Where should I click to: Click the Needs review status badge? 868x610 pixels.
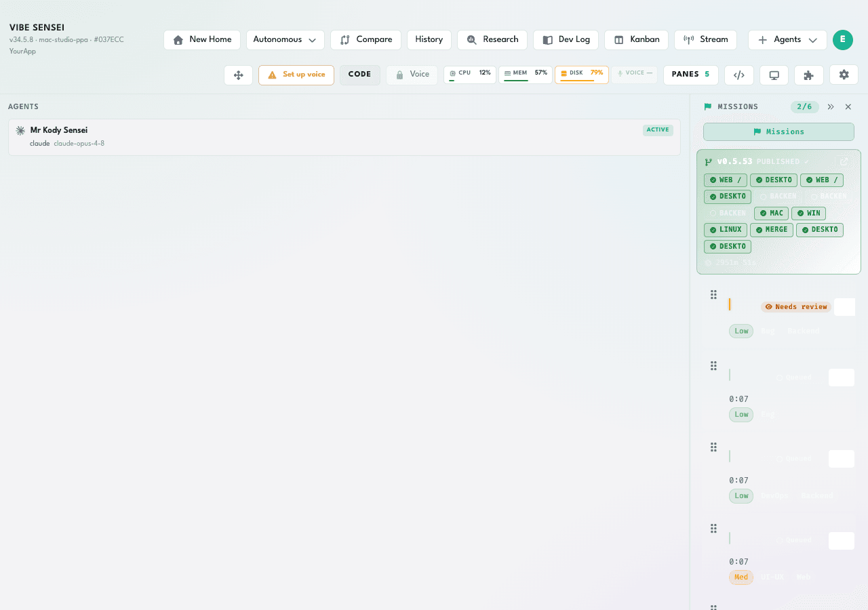[x=796, y=307]
